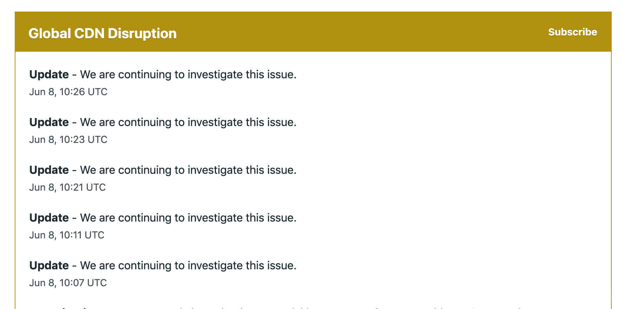Click the investigate message text above 10:11 UTC
The image size is (644, 309).
(x=188, y=218)
